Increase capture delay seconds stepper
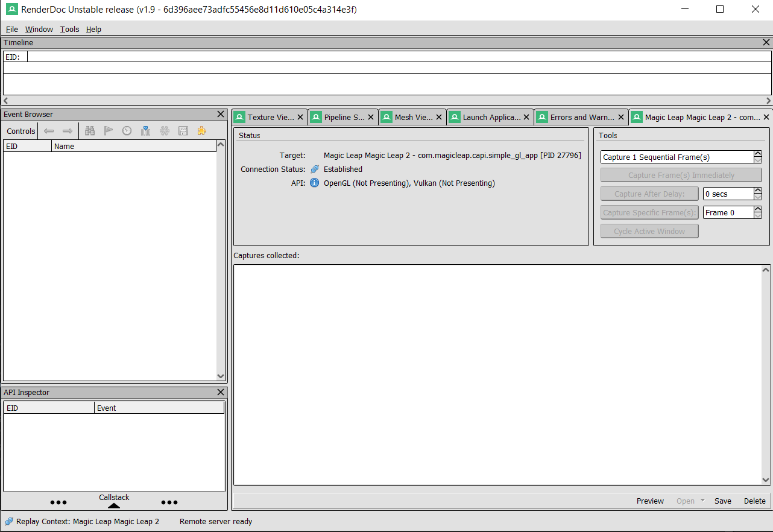Viewport: 773px width, 532px height. 758,191
